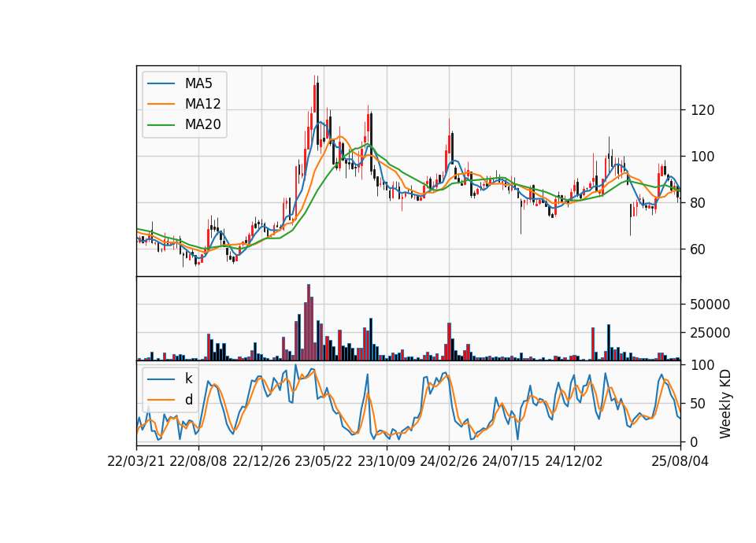This screenshot has width=756, height=543.
Task: Click the 50 tick on KD axis
Action: [699, 404]
